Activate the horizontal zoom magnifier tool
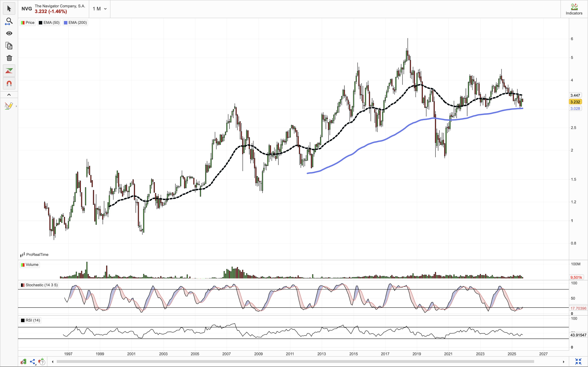This screenshot has height=367, width=588. [9, 21]
